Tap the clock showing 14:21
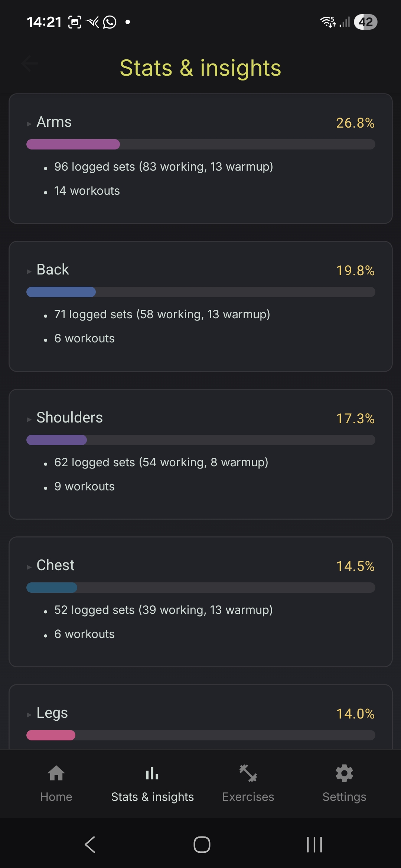Screen dimensions: 401x868 click(x=45, y=22)
